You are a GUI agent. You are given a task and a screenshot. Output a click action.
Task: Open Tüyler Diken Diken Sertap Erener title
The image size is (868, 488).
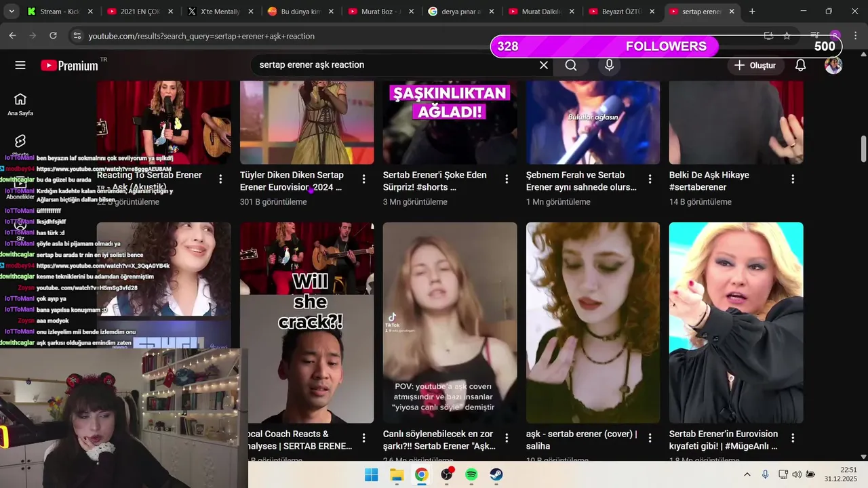point(292,181)
